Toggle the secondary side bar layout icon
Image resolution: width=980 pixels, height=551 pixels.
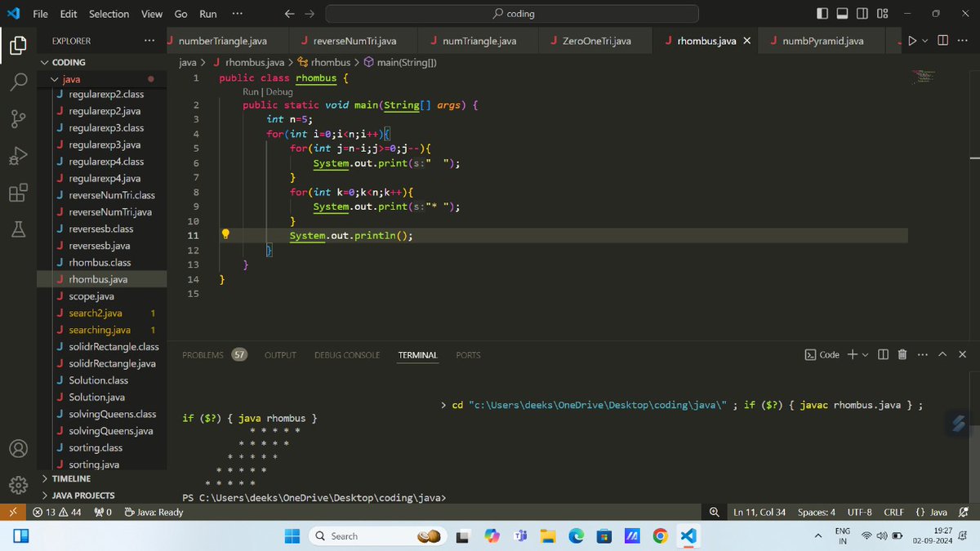(x=863, y=14)
